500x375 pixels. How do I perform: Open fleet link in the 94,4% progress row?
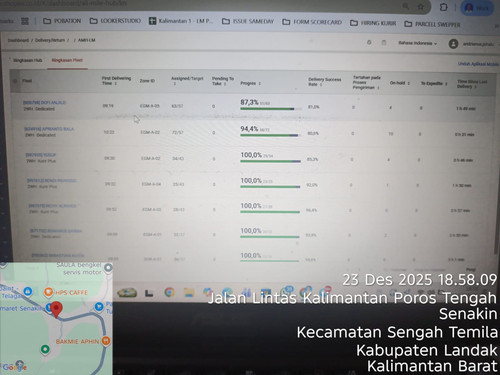[49, 129]
